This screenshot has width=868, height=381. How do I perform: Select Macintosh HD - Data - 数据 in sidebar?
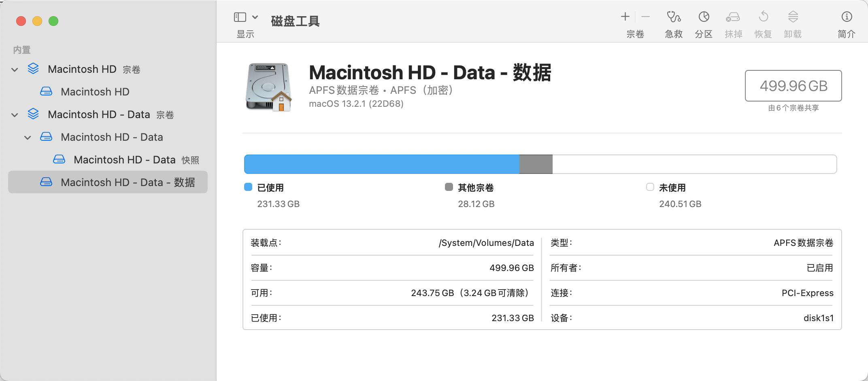[x=128, y=182]
